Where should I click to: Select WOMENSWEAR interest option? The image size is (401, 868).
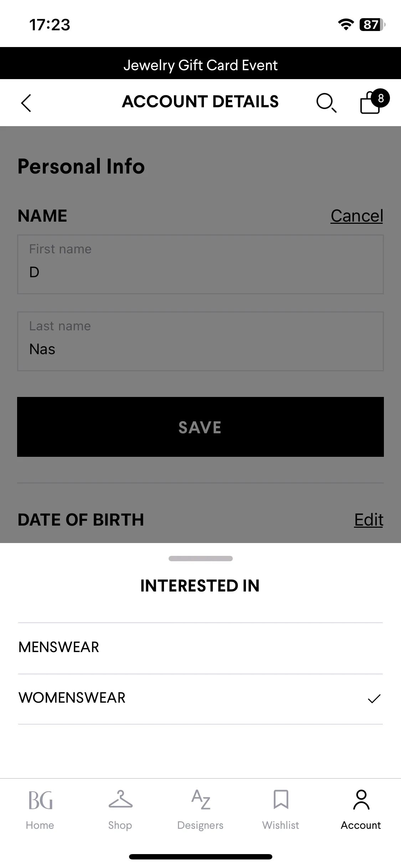coord(200,699)
